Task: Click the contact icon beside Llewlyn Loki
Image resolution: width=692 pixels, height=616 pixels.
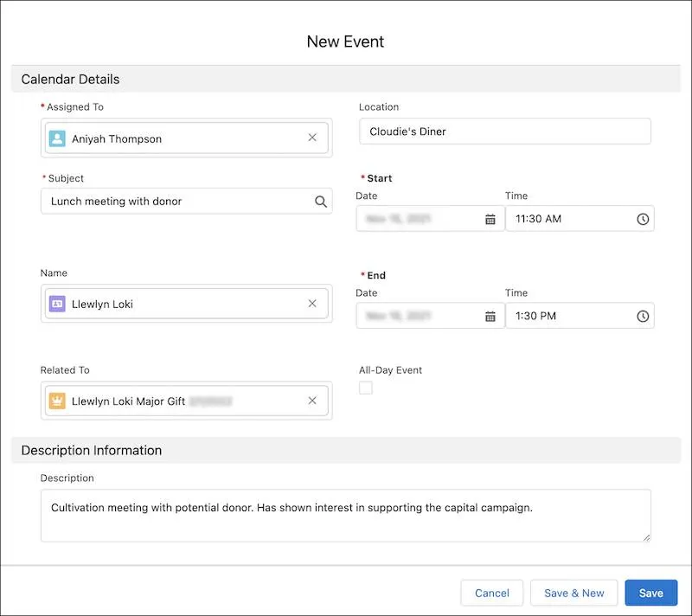Action: 57,304
